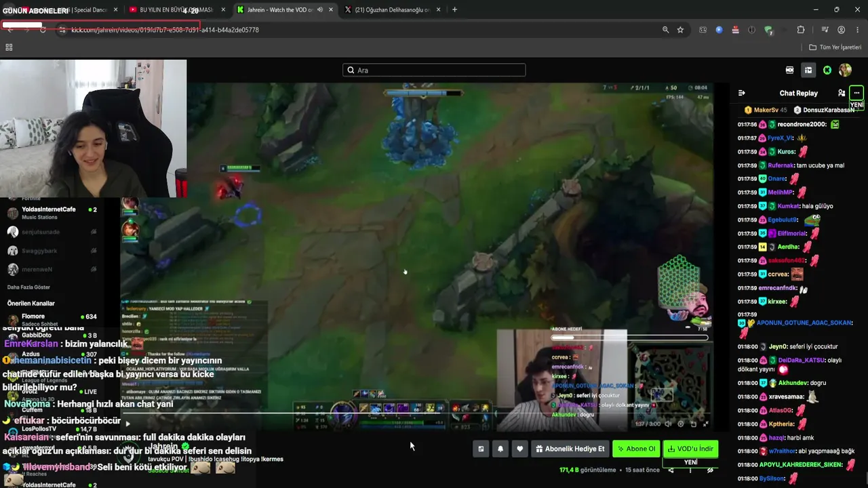Image resolution: width=868 pixels, height=488 pixels.
Task: Open the apps grid in bookmarks bar
Action: [x=9, y=47]
